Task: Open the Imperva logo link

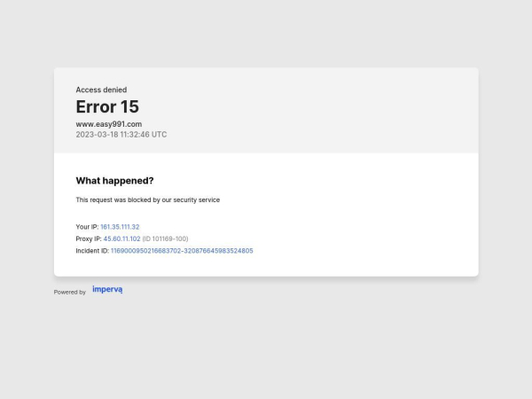Action: pos(107,290)
